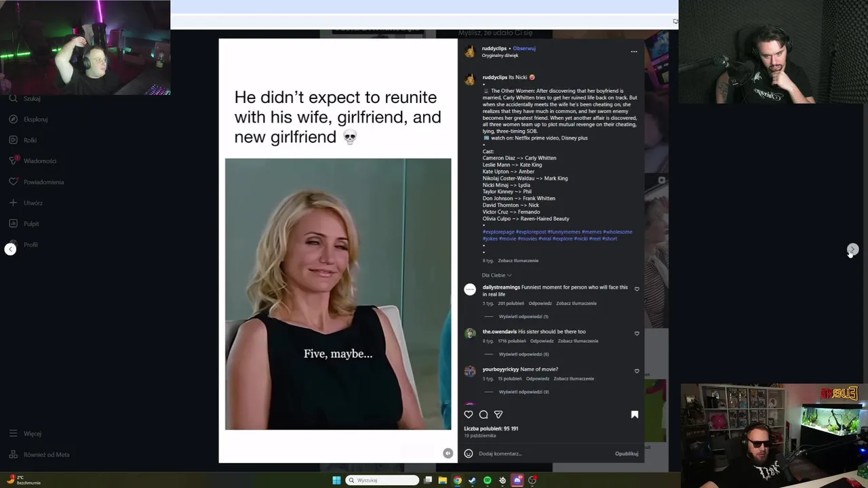
Task: Share the post with paper plane icon
Action: point(498,414)
